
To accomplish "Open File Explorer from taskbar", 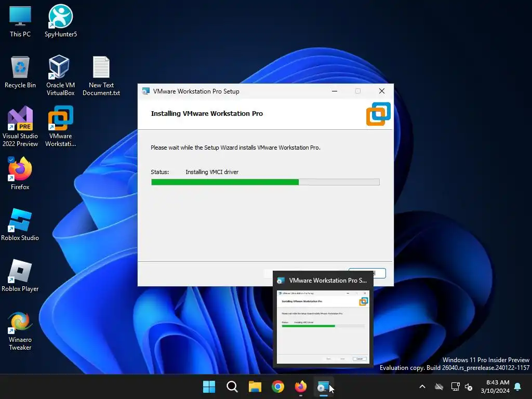I will pos(255,387).
